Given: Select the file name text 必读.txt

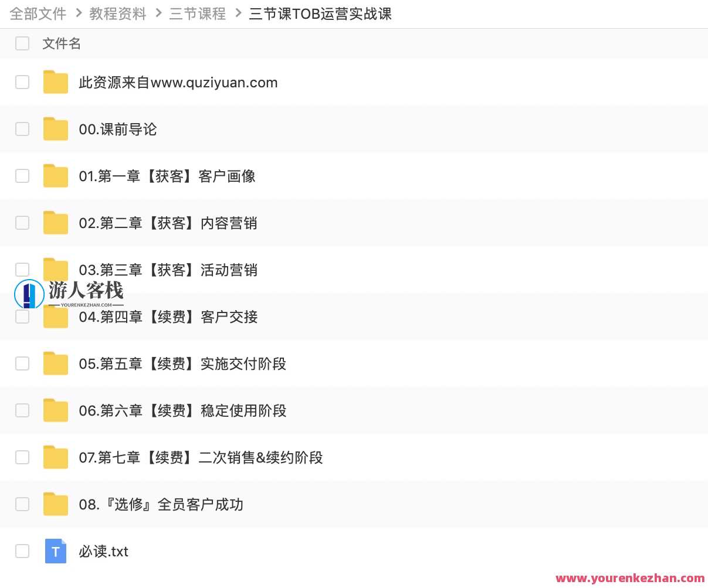Looking at the screenshot, I should click(x=103, y=551).
